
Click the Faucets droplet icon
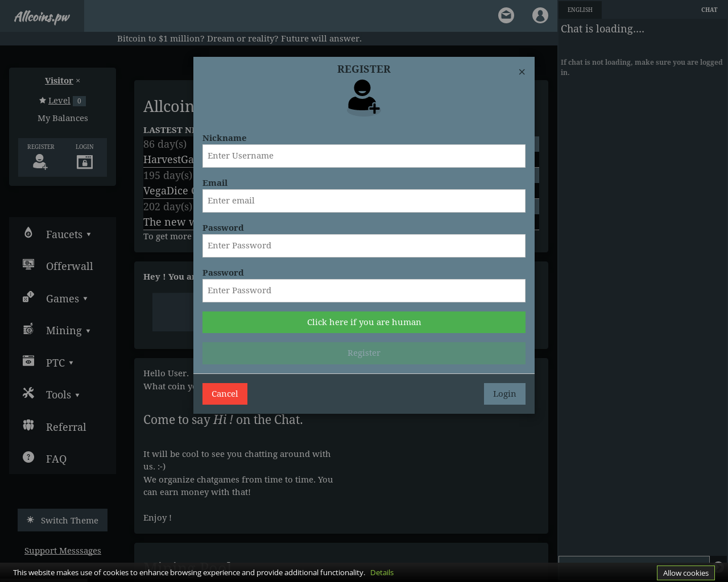(x=28, y=232)
